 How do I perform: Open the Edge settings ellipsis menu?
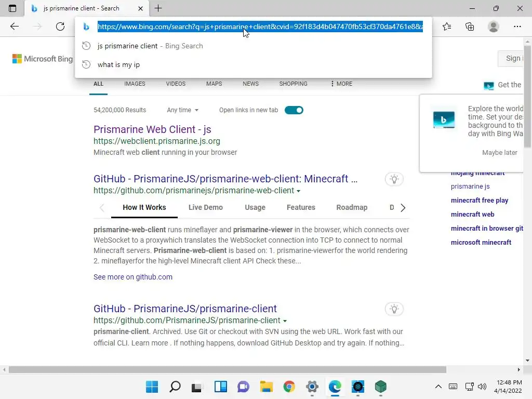pos(517,26)
